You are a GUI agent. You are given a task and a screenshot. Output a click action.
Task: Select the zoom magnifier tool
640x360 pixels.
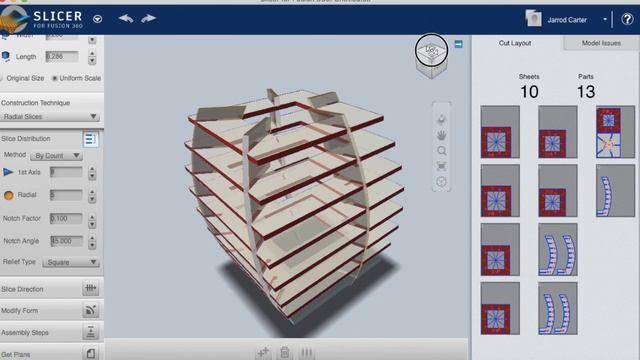441,151
